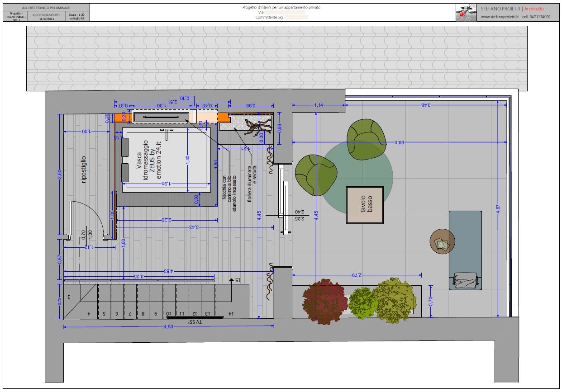Viewport: 562px width, 392px height.
Task: Click the STEFANO PROIETTI Architetto heading
Action: pos(512,9)
